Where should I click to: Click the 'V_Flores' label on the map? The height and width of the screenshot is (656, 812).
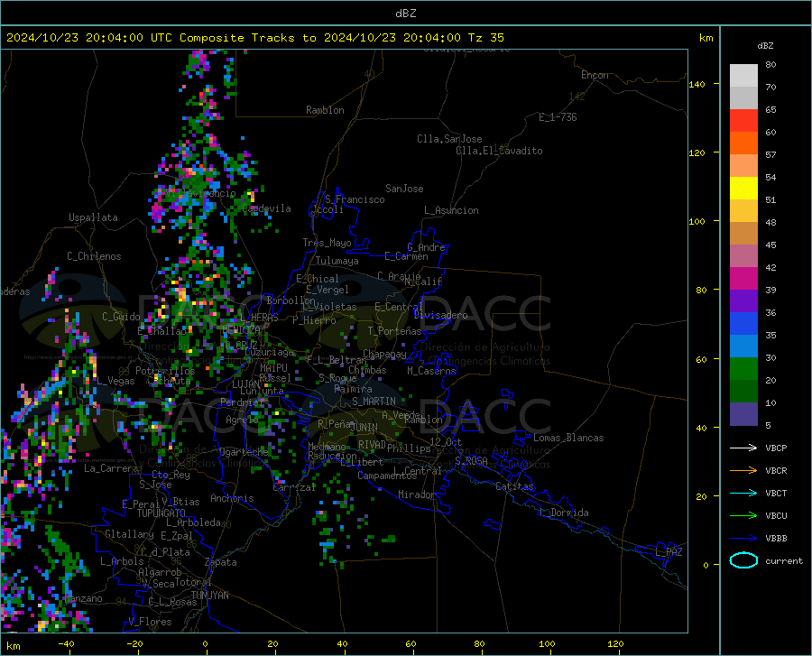coord(150,622)
